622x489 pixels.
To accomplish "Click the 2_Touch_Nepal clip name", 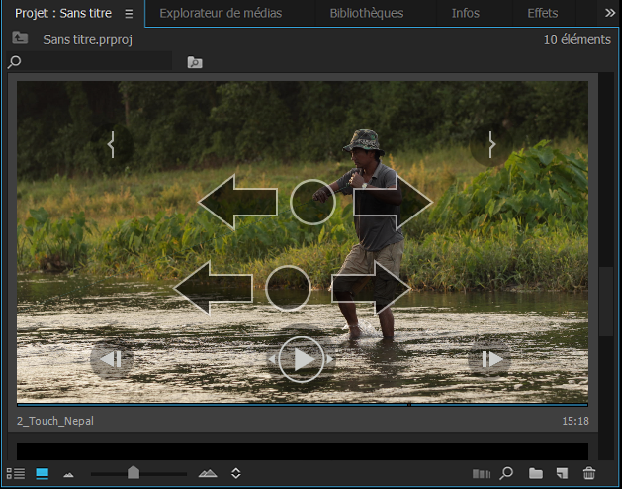I will click(56, 421).
